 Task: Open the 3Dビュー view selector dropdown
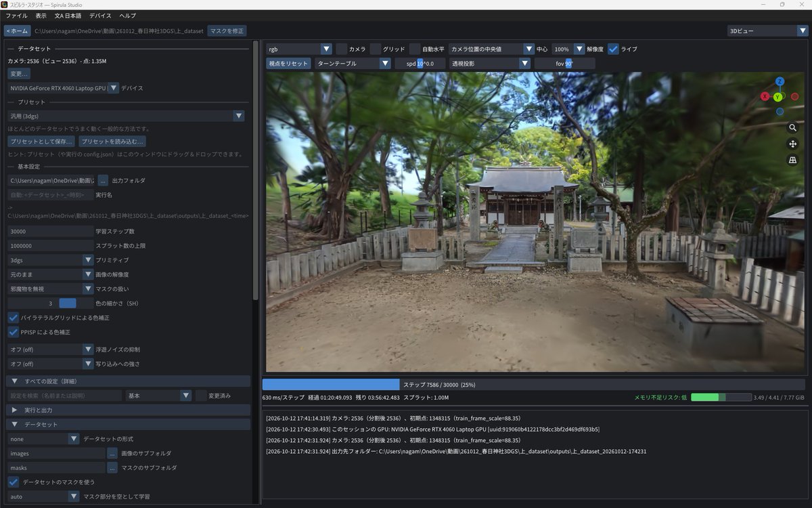(x=767, y=30)
